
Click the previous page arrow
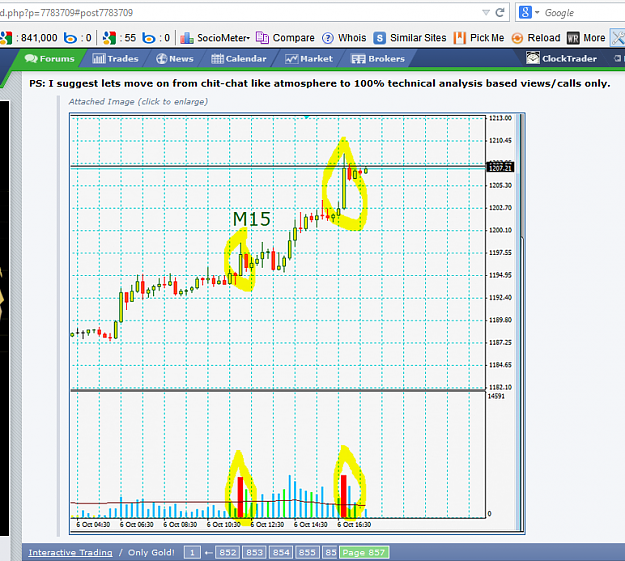[x=208, y=553]
